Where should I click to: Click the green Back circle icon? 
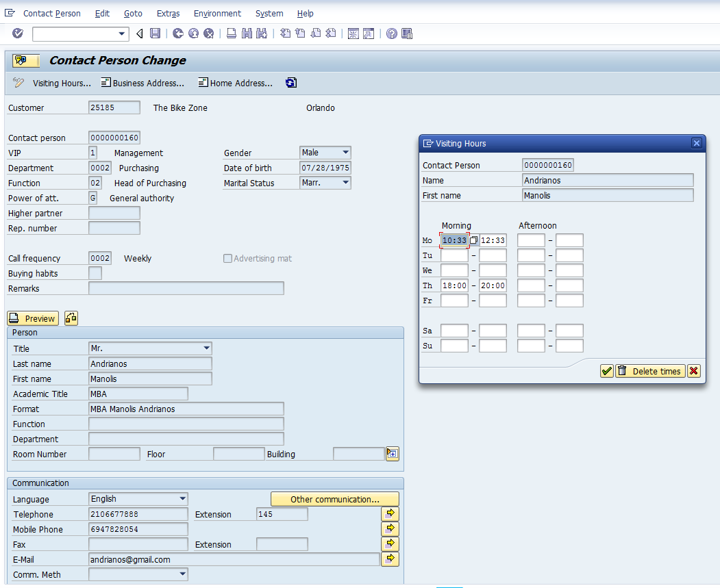(177, 33)
